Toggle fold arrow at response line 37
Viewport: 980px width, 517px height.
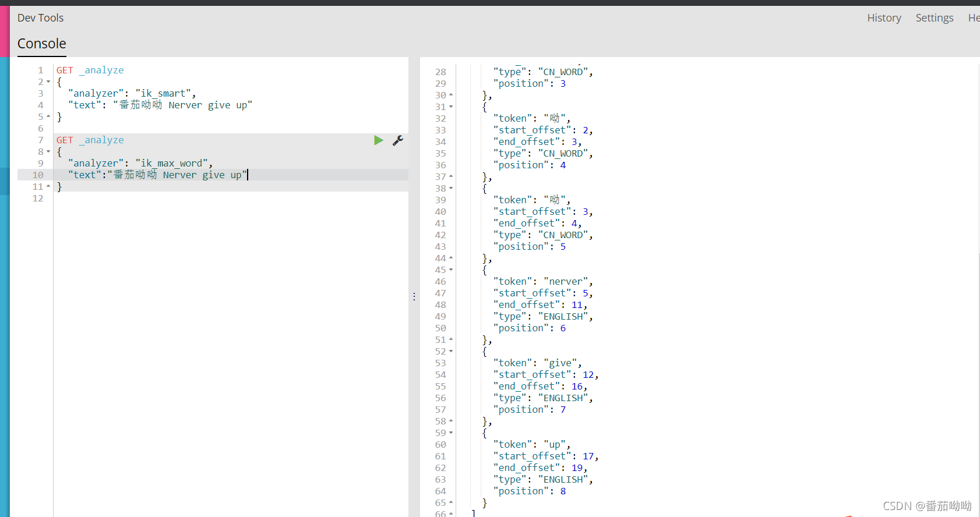(451, 176)
